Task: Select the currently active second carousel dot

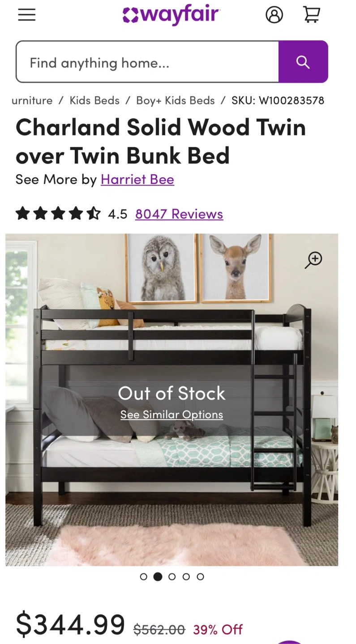Action: [x=158, y=577]
